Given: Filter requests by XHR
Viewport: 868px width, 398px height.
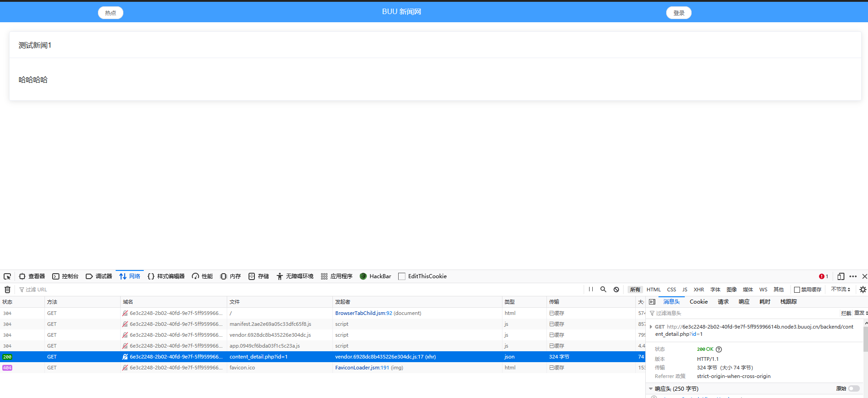Looking at the screenshot, I should 699,290.
